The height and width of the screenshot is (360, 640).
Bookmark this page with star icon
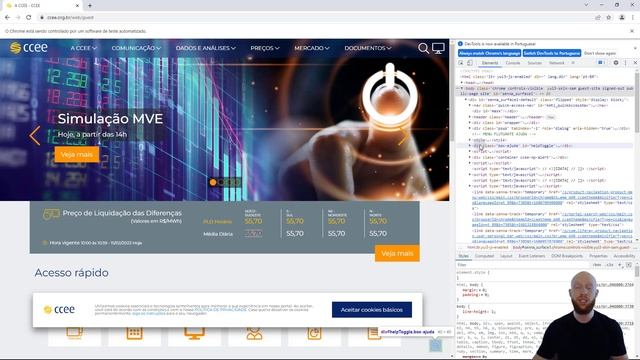click(x=609, y=18)
